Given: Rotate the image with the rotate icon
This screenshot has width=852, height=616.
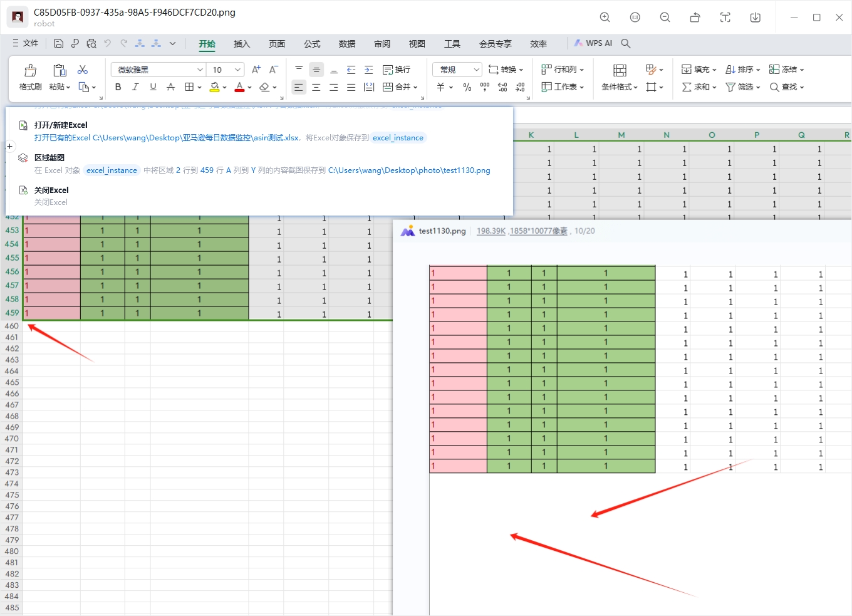Looking at the screenshot, I should (x=695, y=18).
